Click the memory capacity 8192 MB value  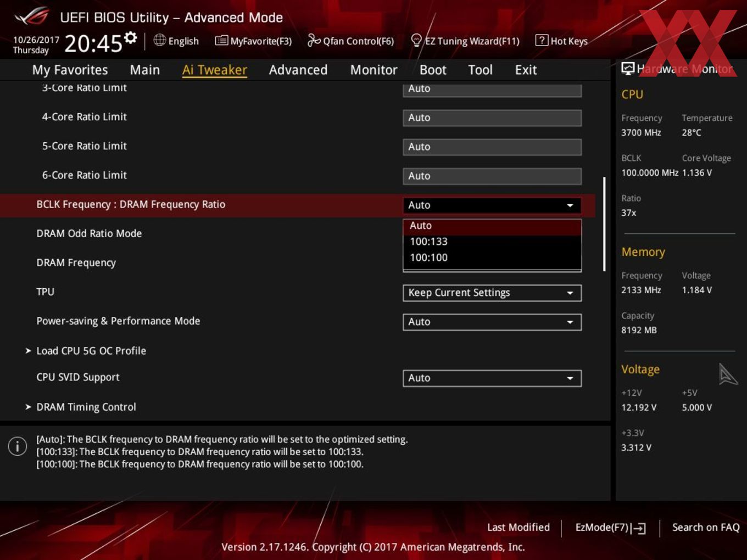point(639,331)
